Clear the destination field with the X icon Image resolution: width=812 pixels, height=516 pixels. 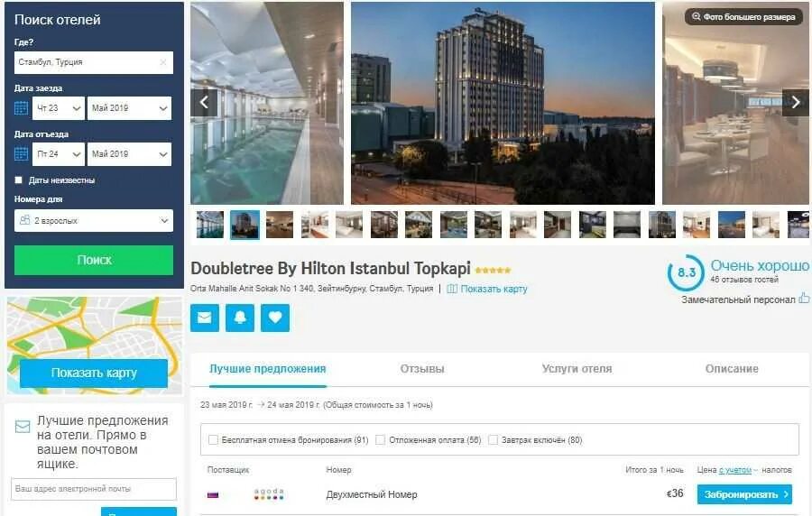pos(163,62)
